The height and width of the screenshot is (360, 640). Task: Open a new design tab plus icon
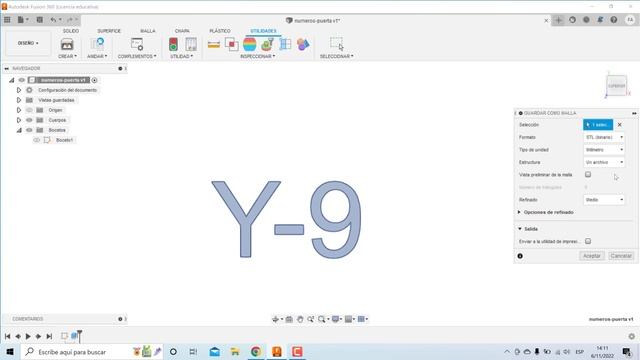point(558,20)
